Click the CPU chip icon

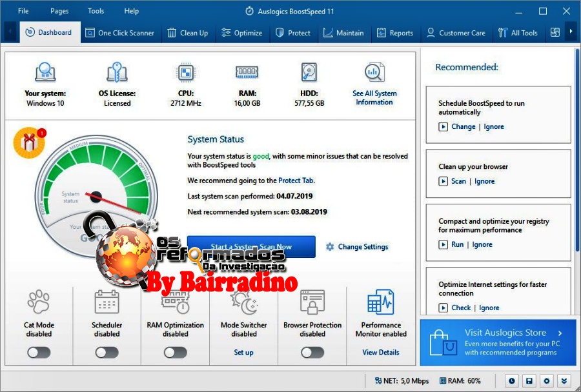point(186,72)
